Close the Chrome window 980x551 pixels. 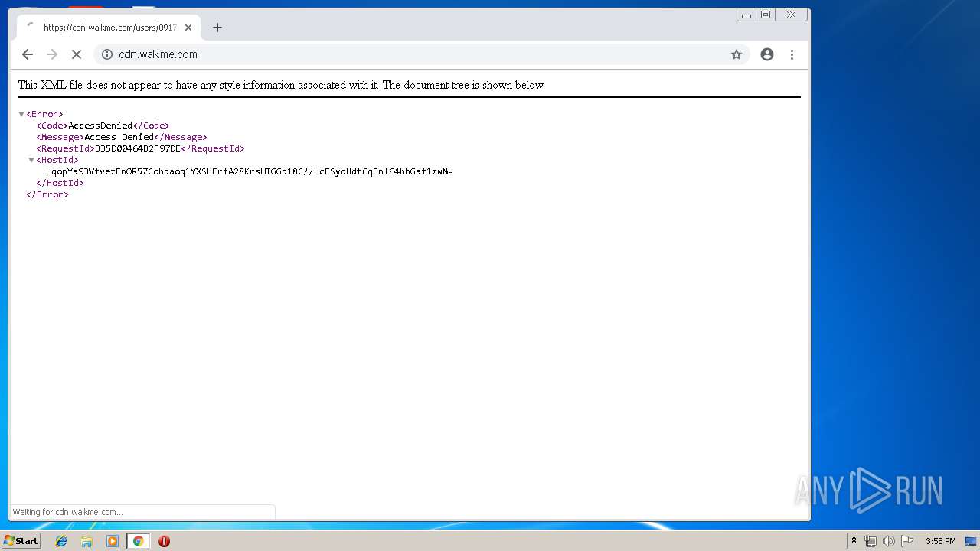click(791, 15)
